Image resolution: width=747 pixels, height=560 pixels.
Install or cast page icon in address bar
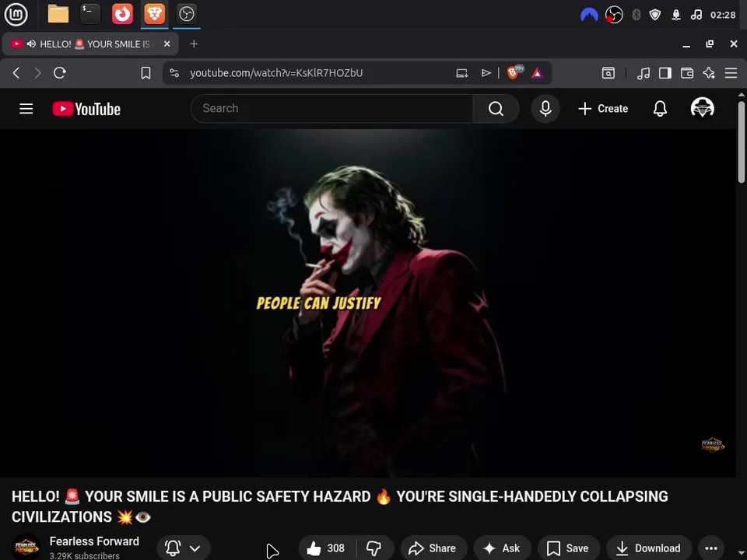click(x=461, y=73)
